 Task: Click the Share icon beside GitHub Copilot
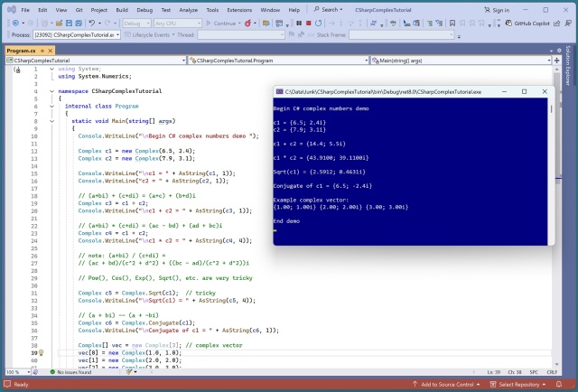point(557,23)
